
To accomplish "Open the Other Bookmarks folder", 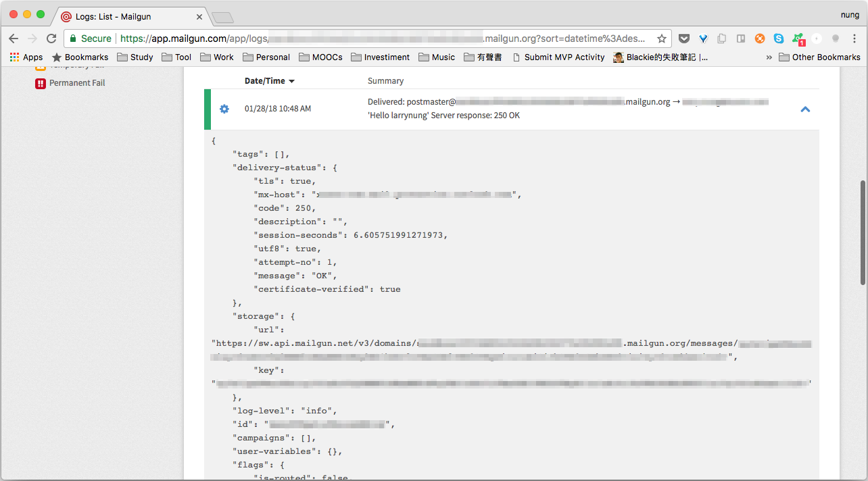I will pos(819,57).
